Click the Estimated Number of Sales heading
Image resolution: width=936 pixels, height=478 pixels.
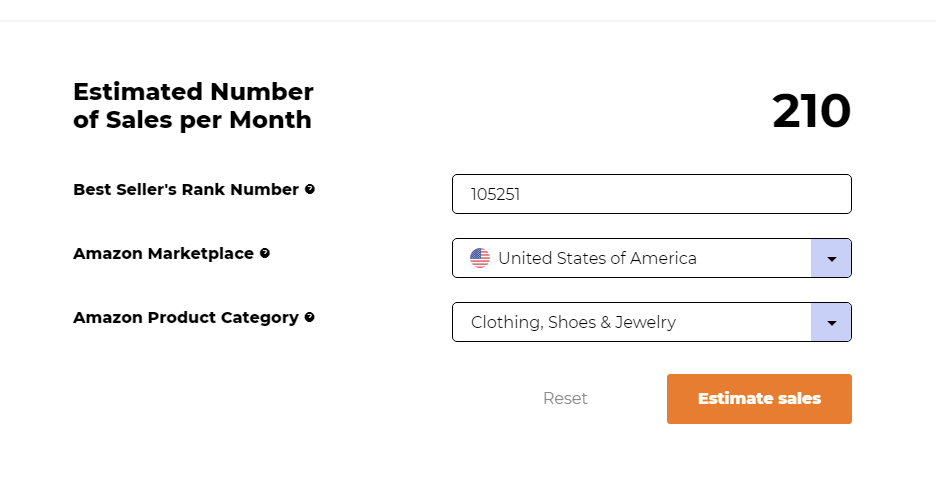click(x=193, y=92)
